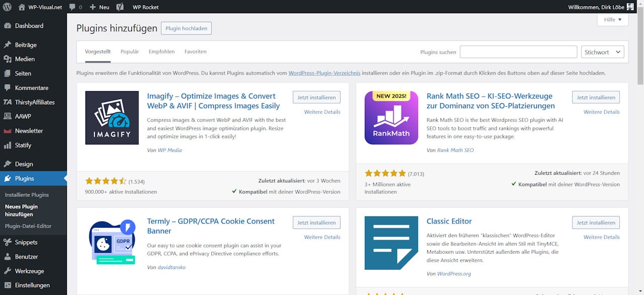
Task: Click the Medien media icon
Action: click(x=8, y=59)
